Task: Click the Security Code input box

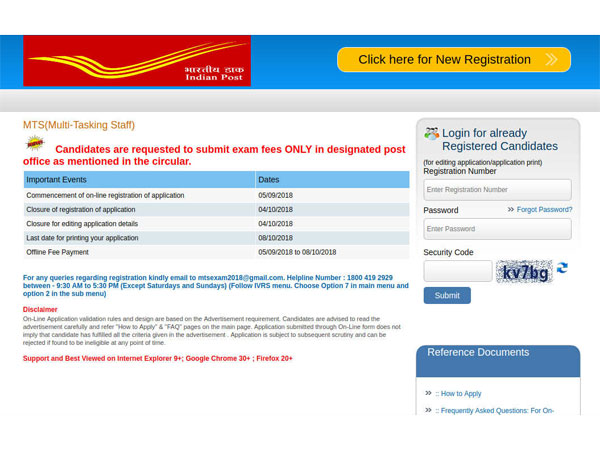Action: click(457, 271)
